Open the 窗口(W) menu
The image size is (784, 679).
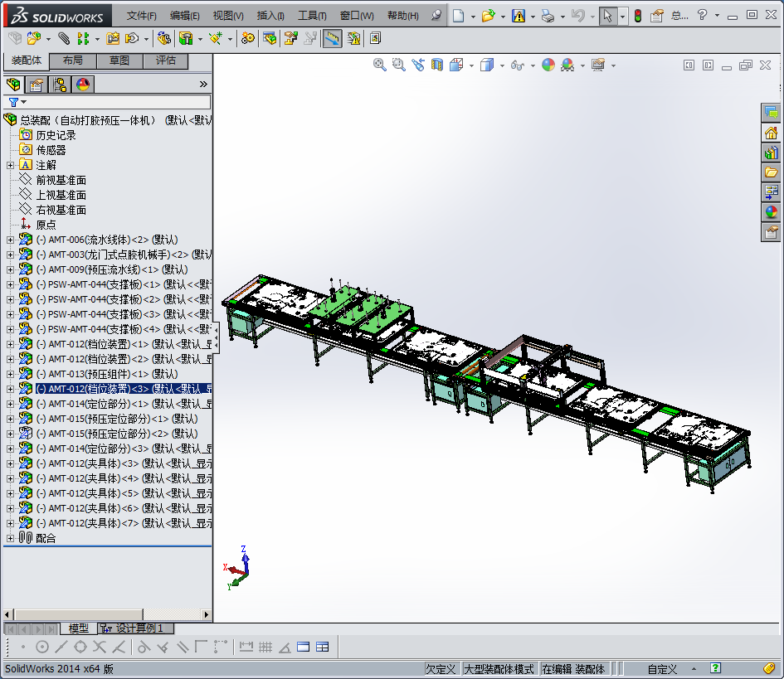tap(357, 16)
